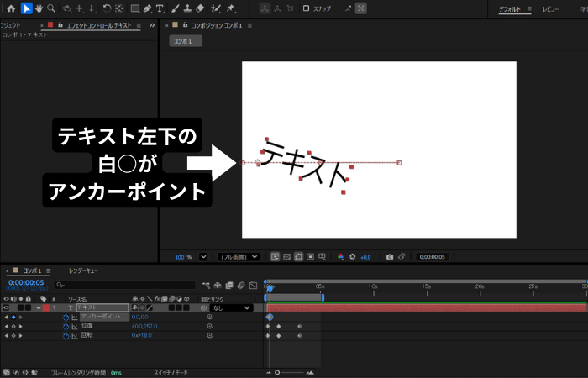Toggle the shy layers hide icon
The image size is (588, 378).
(x=218, y=286)
